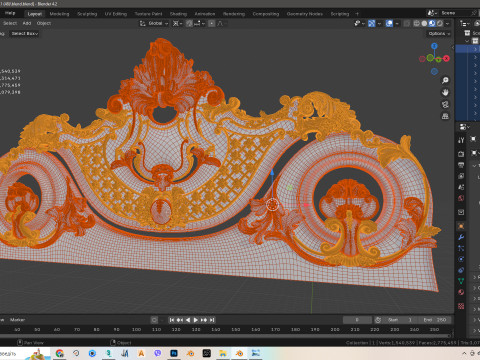
Task: Jump to timeline start frame
Action: tap(172, 320)
